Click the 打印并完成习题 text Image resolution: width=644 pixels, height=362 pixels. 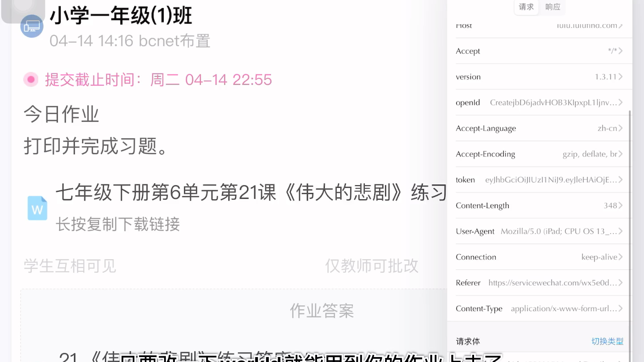96,146
